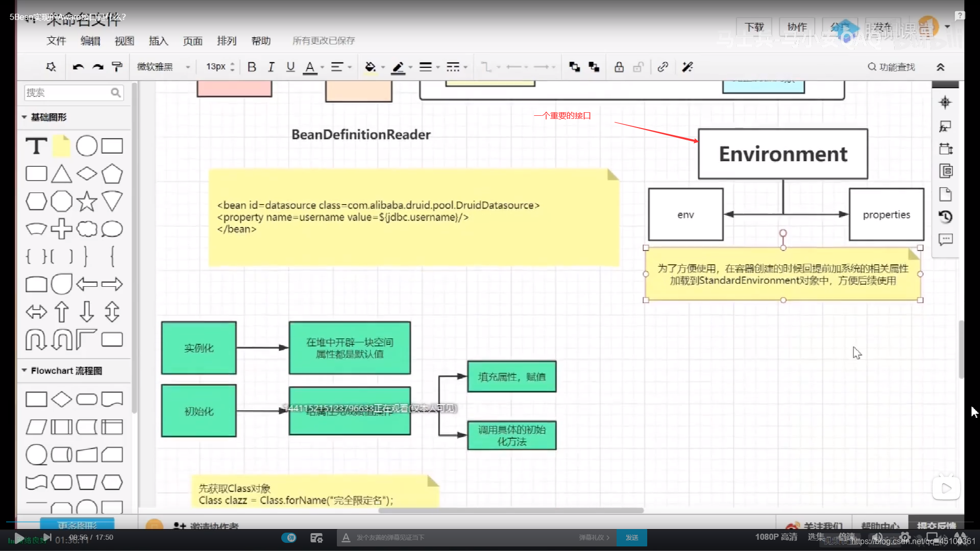Click the 更多图形 more shapes button
The height and width of the screenshot is (551, 980).
click(77, 524)
